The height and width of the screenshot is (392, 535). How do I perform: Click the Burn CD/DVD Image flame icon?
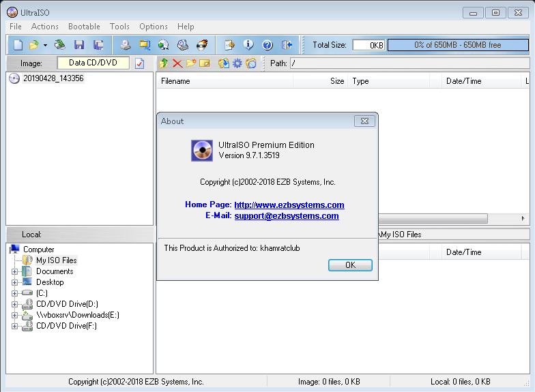tap(202, 45)
